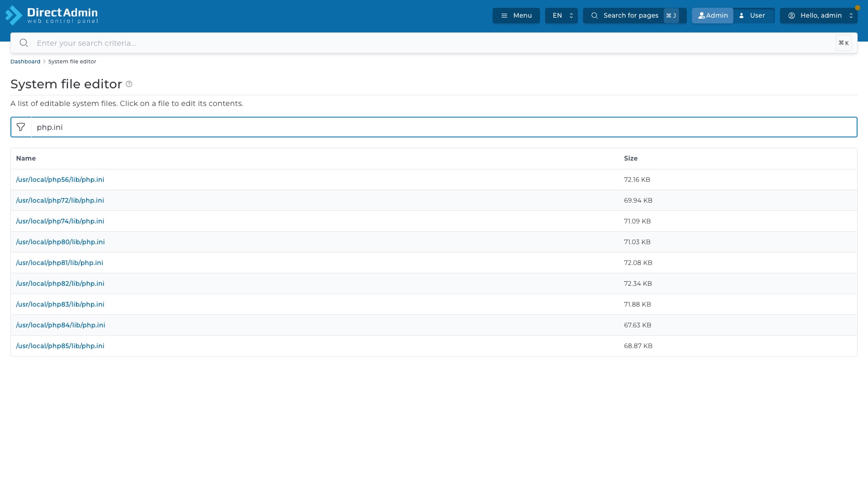Open Search for pages box

click(634, 16)
